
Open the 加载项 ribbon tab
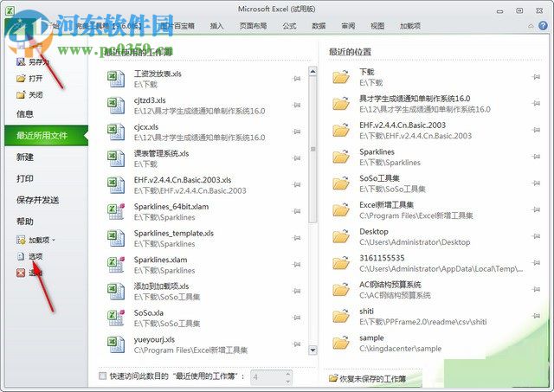pos(410,26)
